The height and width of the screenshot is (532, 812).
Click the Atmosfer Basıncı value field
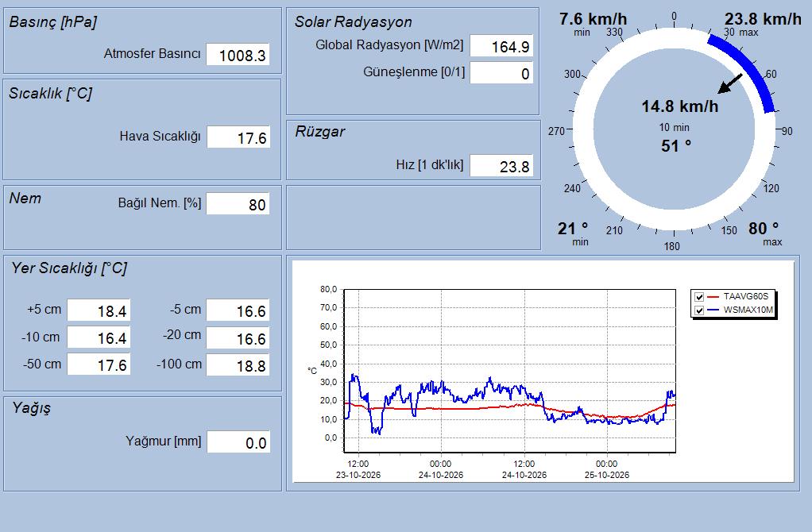coord(238,55)
